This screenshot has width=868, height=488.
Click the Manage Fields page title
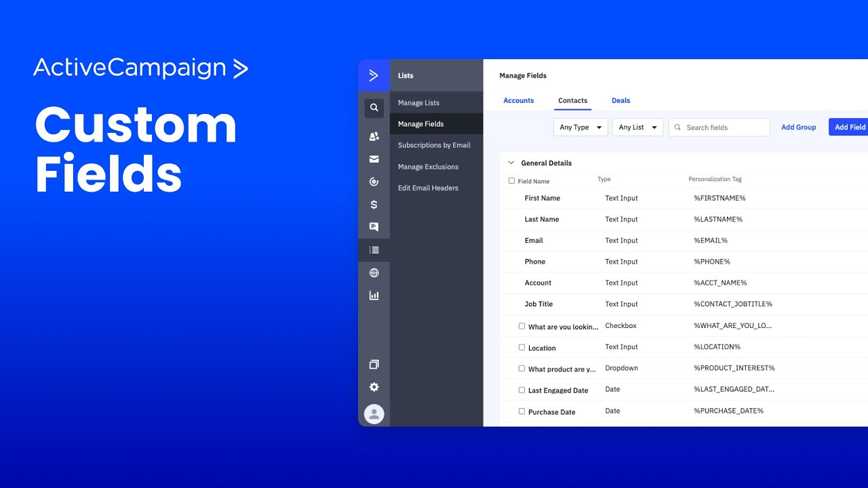(523, 76)
